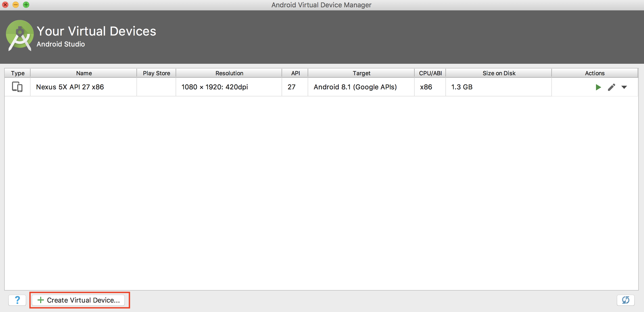Click the API value 27 cell
The height and width of the screenshot is (312, 644).
(295, 87)
